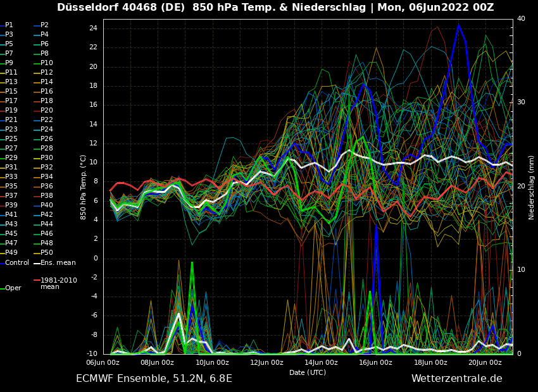Select the P50 legend entry

click(x=47, y=253)
